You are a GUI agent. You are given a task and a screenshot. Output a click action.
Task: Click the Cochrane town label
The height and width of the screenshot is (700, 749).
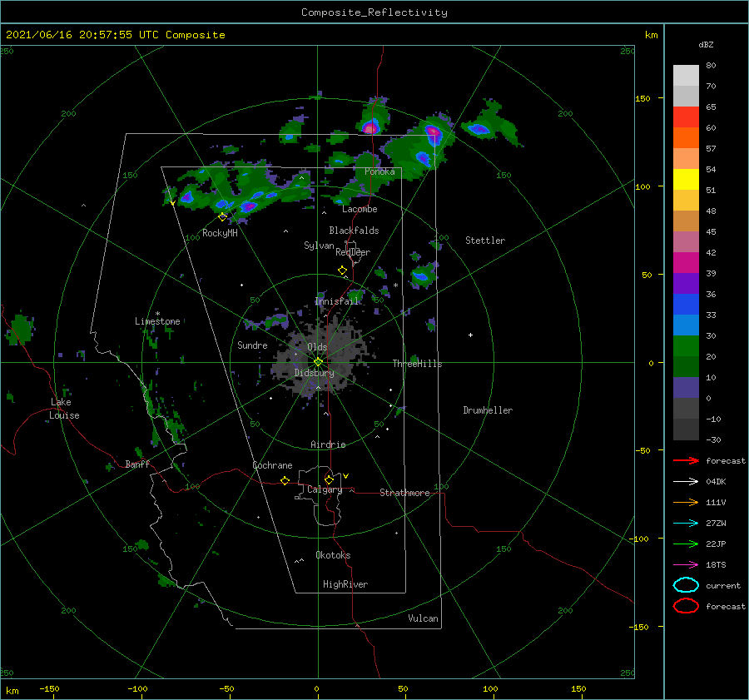pyautogui.click(x=272, y=465)
